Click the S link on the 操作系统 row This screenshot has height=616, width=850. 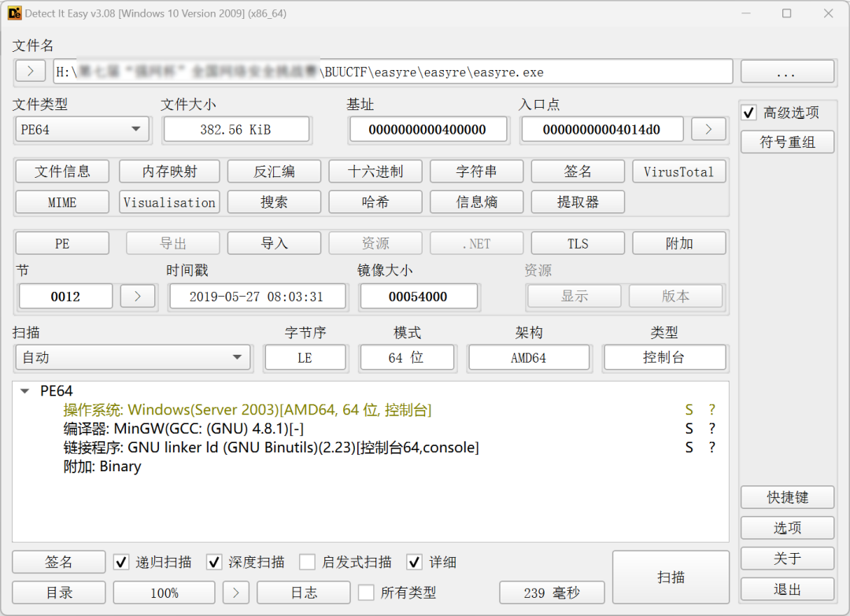coord(689,410)
